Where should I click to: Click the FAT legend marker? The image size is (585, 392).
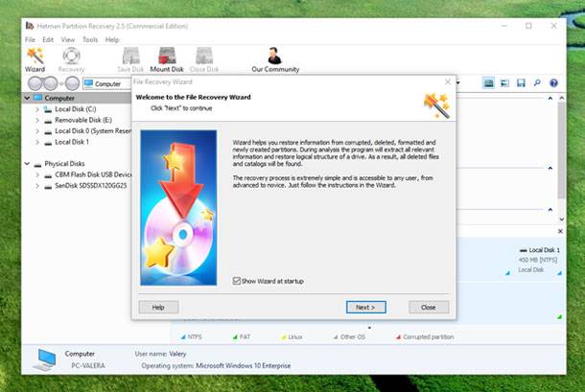coord(235,337)
